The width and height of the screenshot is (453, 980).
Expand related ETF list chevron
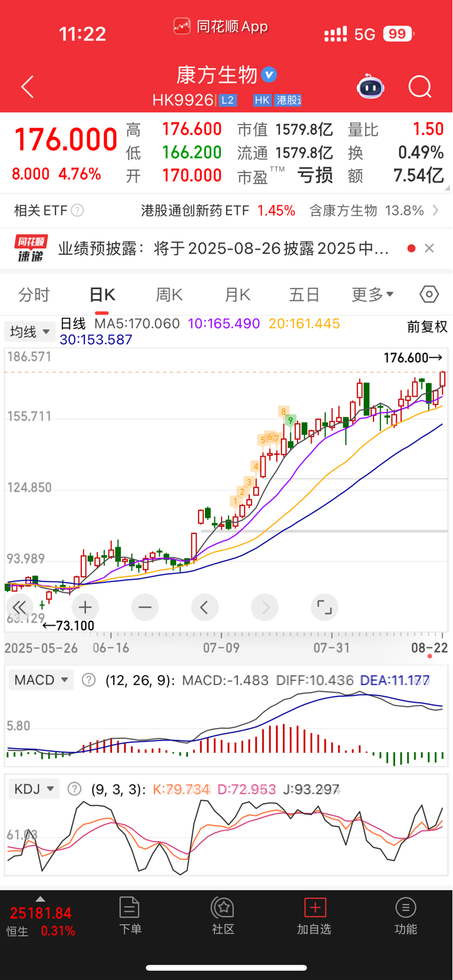435,210
